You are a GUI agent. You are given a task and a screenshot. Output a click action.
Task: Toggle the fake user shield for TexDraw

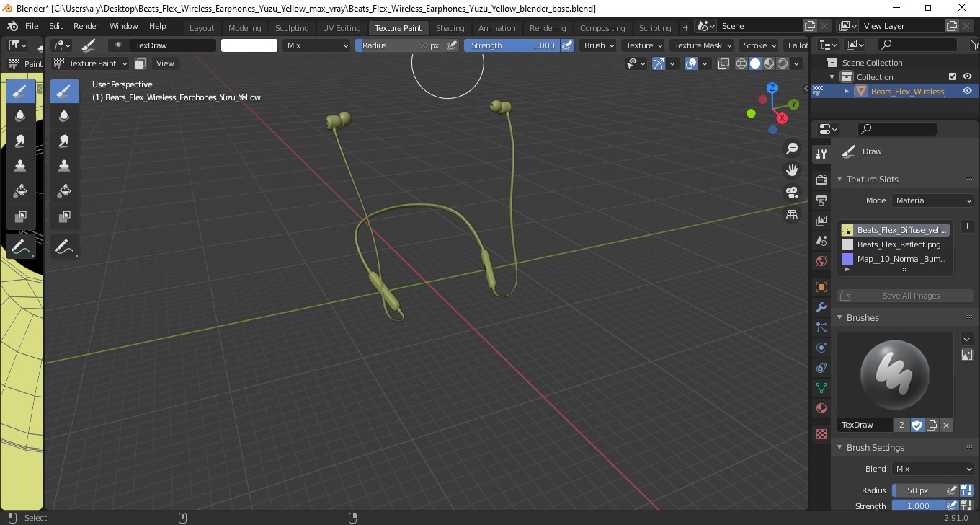[917, 425]
